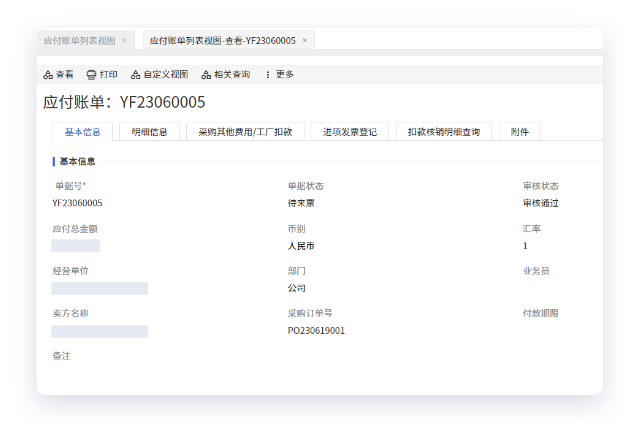Click the 应付总金额 field
The width and height of the screenshot is (639, 439).
[x=76, y=246]
